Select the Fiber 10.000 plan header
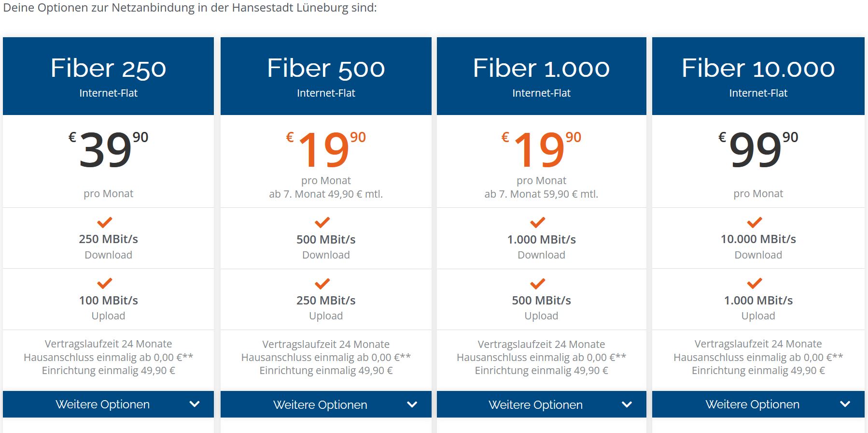This screenshot has height=433, width=868. coord(758,76)
